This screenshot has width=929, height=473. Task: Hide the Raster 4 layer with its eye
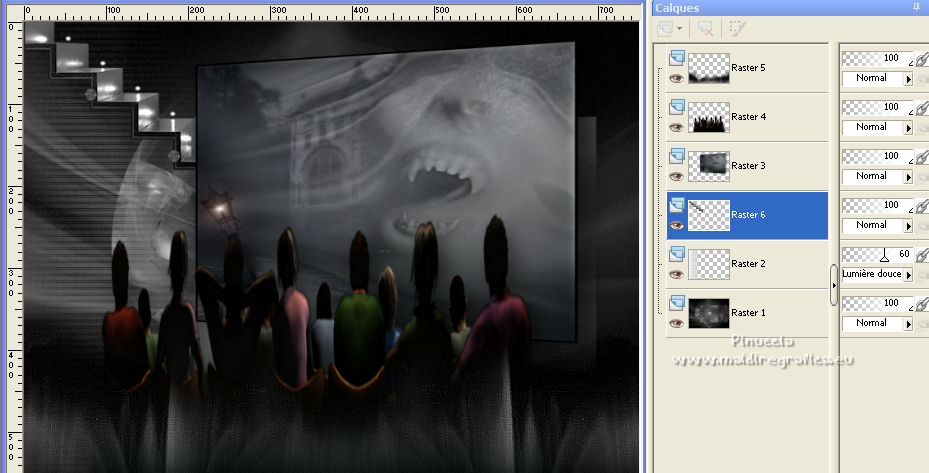point(676,127)
